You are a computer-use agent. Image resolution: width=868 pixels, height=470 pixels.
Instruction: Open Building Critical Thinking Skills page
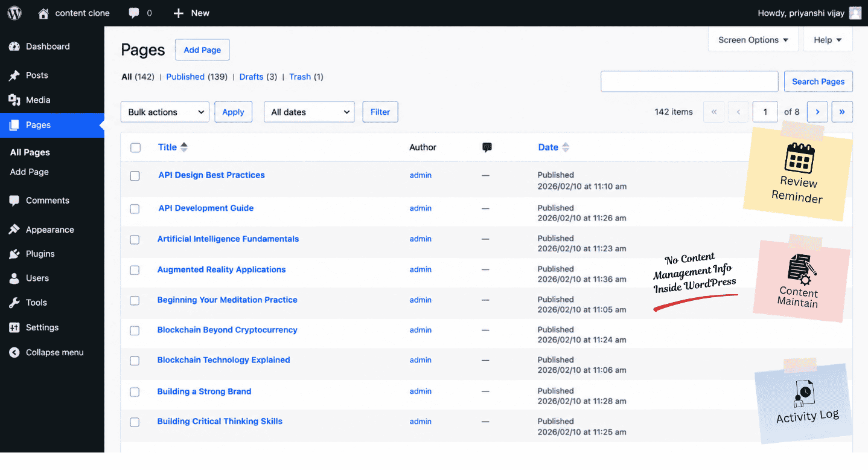click(x=220, y=422)
